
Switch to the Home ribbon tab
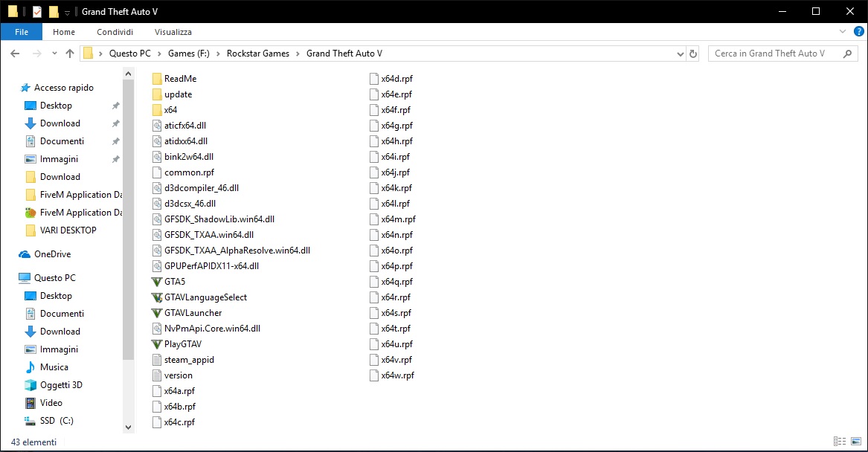pos(64,32)
